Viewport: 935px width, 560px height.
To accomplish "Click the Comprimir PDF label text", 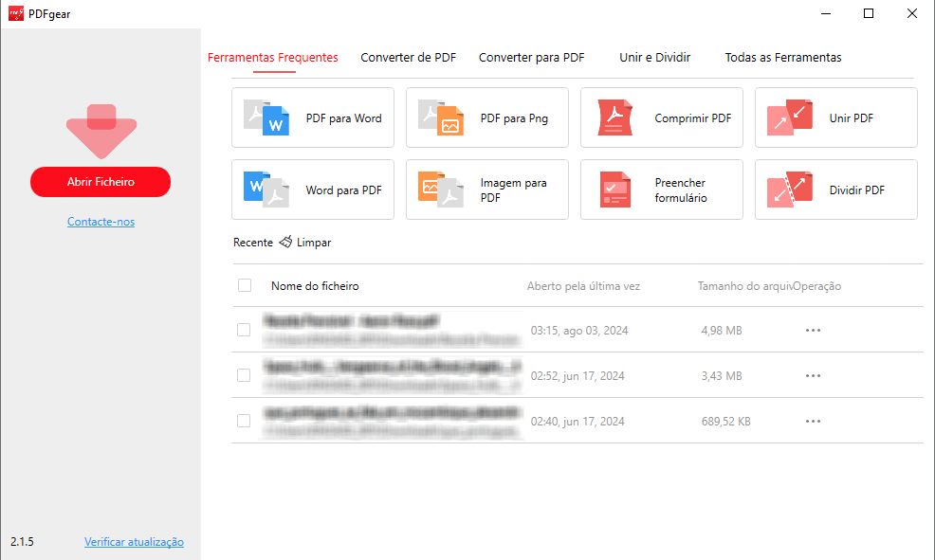I will click(693, 117).
